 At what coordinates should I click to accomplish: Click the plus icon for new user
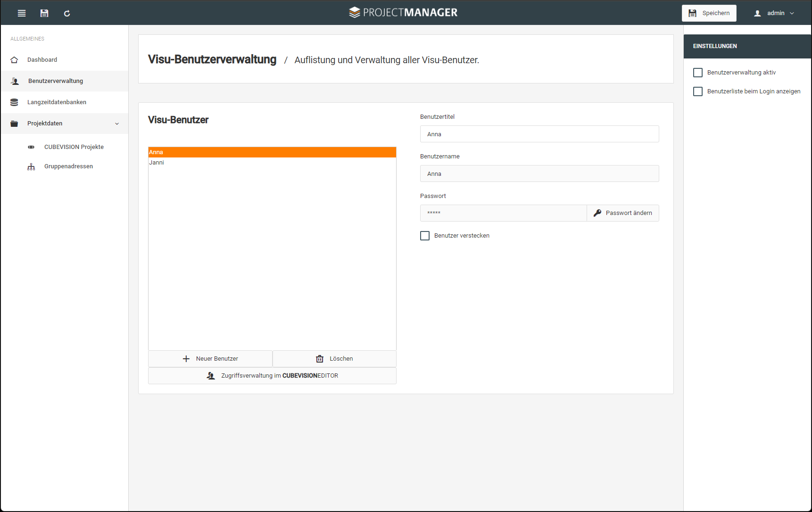tap(186, 359)
